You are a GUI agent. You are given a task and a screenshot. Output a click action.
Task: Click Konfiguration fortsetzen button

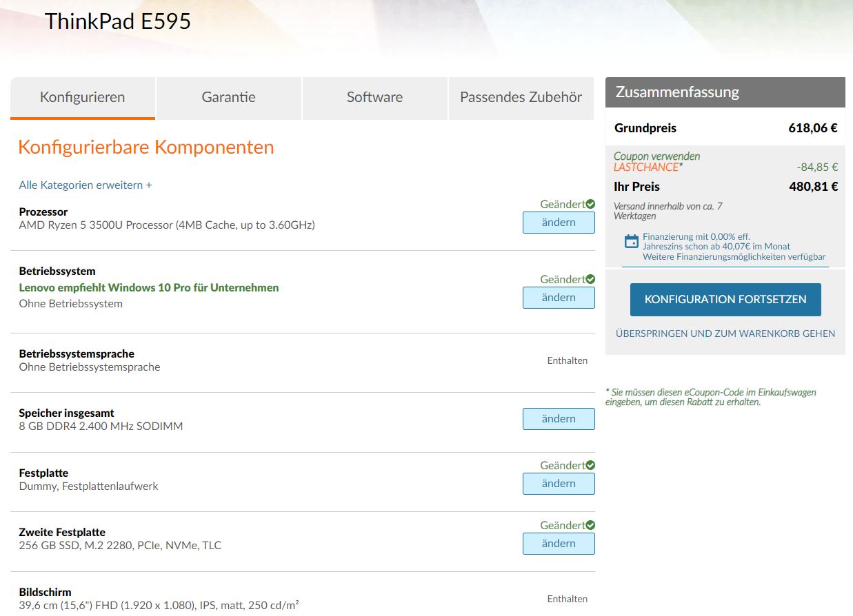(725, 300)
